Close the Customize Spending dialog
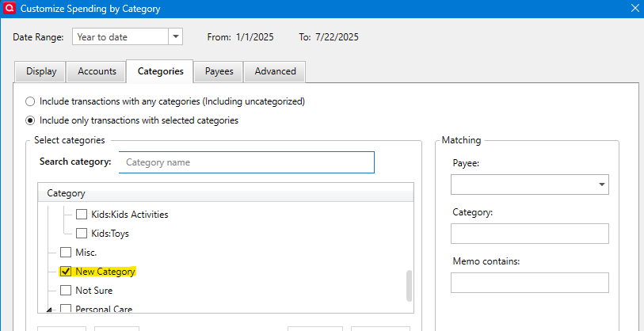The image size is (644, 331). click(x=633, y=10)
